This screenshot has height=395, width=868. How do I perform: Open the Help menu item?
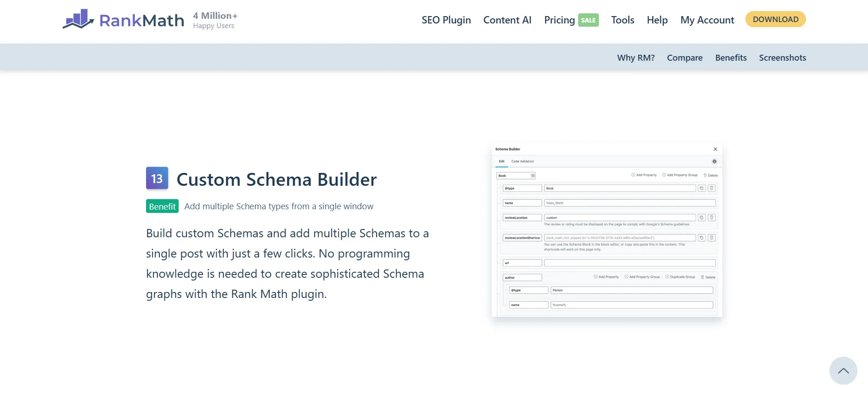coord(657,20)
